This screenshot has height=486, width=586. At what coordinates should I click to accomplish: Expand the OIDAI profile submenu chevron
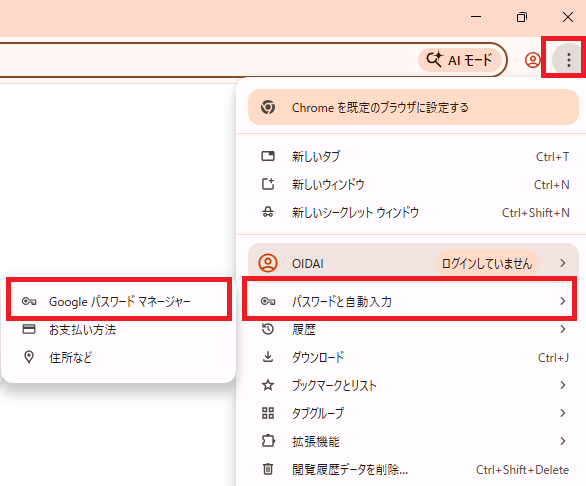563,263
